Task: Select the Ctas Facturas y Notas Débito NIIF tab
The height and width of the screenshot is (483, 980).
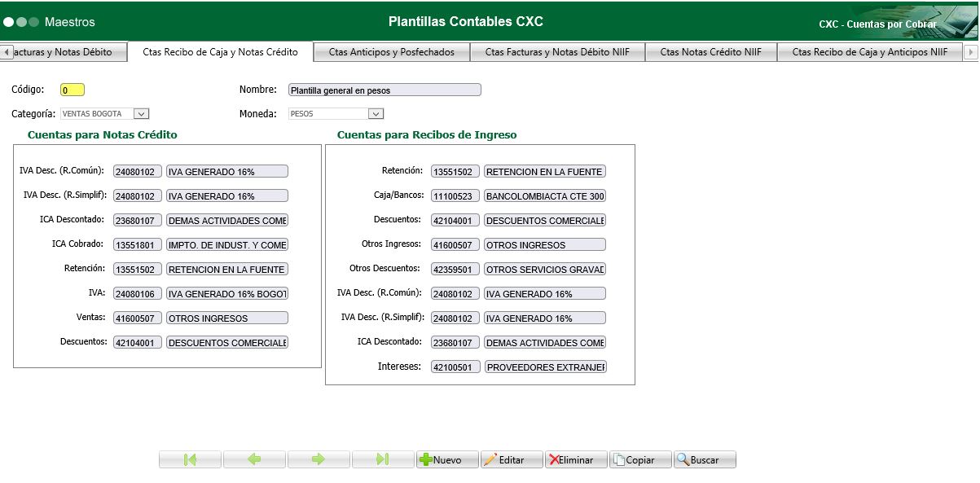Action: point(557,50)
